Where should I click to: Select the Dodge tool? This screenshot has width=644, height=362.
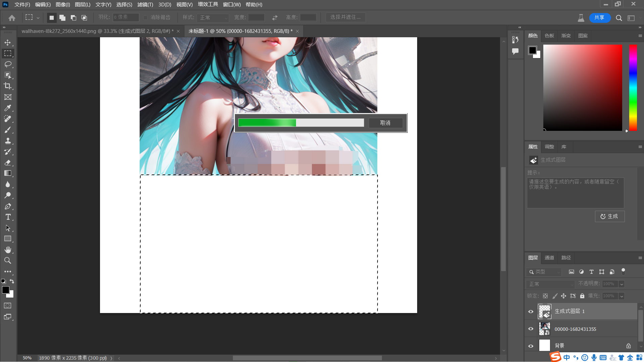pos(8,195)
